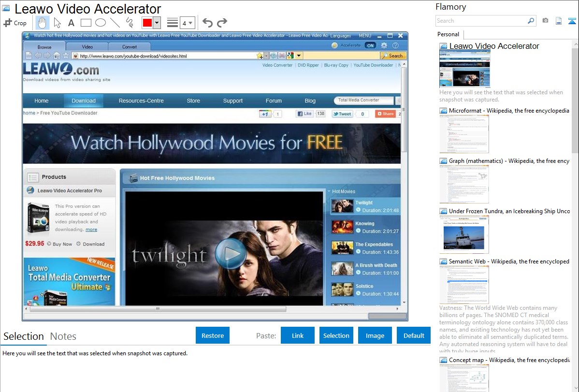Open the Forum navigation item
The height and width of the screenshot is (392, 579).
point(274,101)
